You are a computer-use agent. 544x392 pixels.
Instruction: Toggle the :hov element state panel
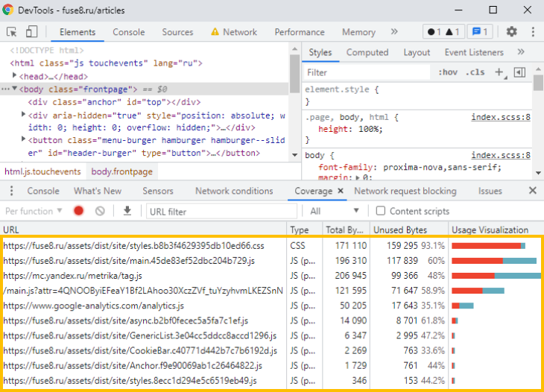(448, 72)
